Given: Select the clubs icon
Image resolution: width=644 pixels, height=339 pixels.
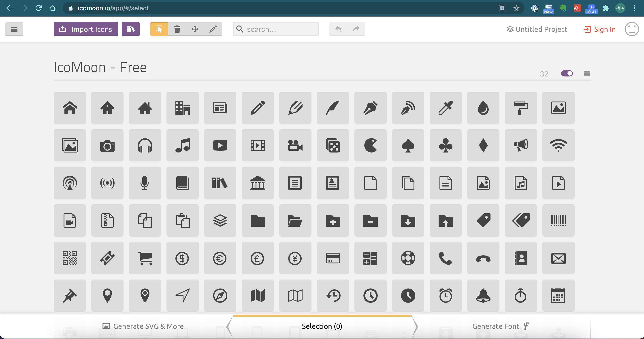Looking at the screenshot, I should click(446, 145).
